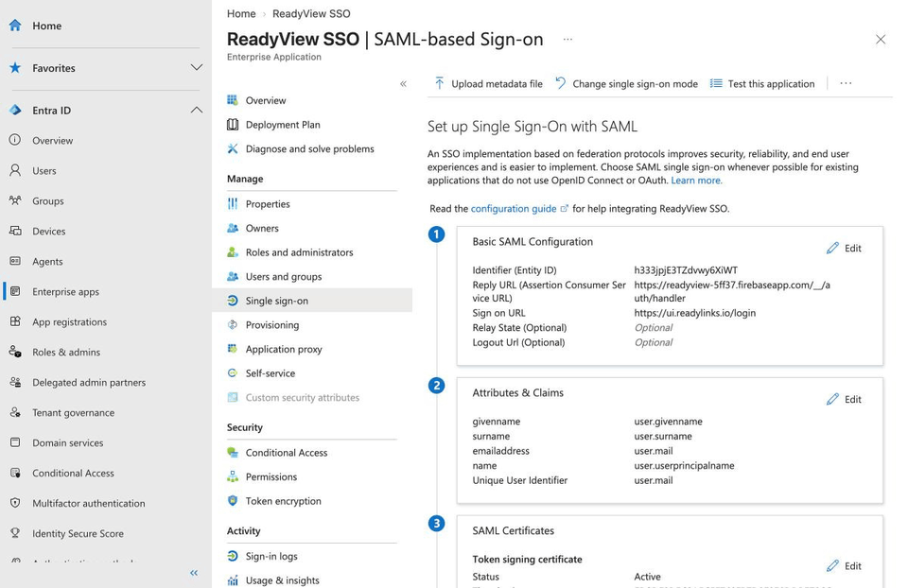Click the user.userprincipalname claim value
The height and width of the screenshot is (588, 908).
tap(684, 465)
